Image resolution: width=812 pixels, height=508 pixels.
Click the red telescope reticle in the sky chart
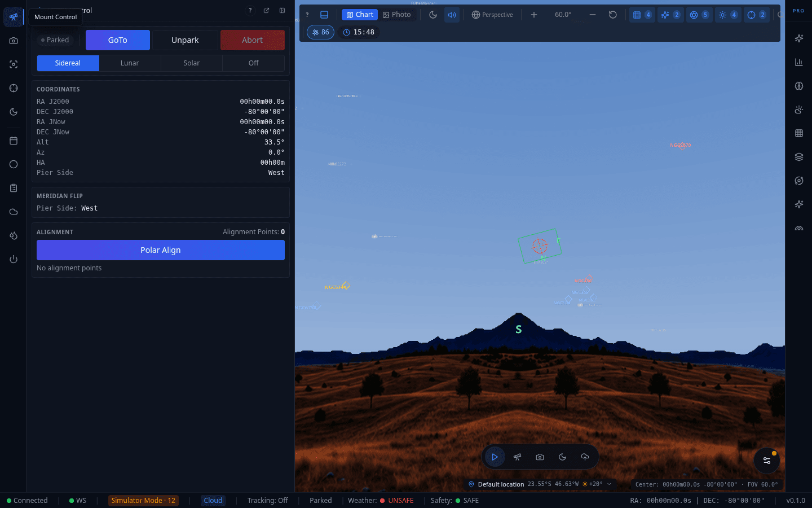pyautogui.click(x=540, y=246)
